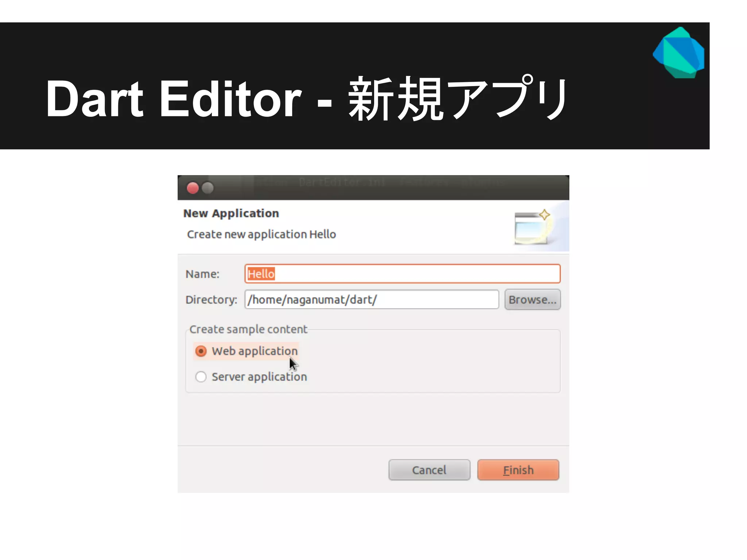Click the Directory path field
Screen dimensions: 747x560
click(372, 300)
